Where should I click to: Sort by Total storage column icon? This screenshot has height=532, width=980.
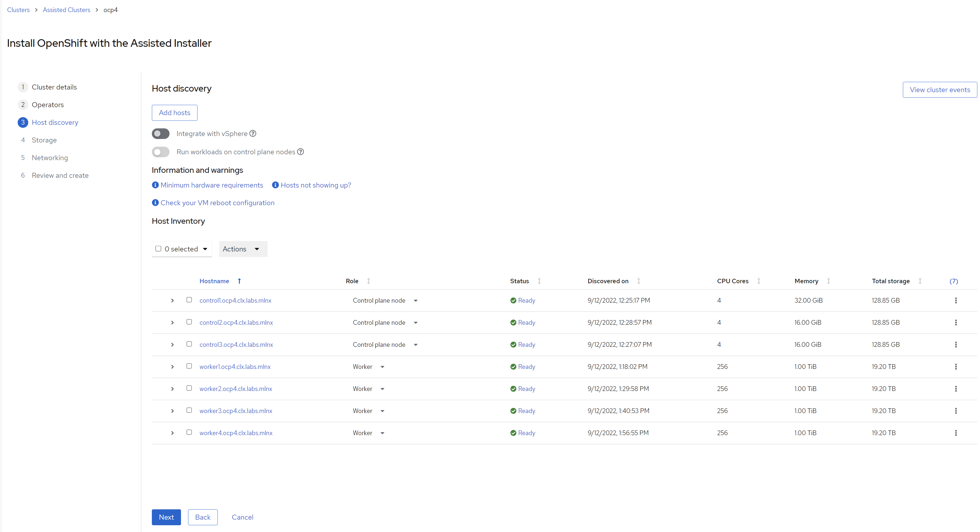click(x=920, y=281)
